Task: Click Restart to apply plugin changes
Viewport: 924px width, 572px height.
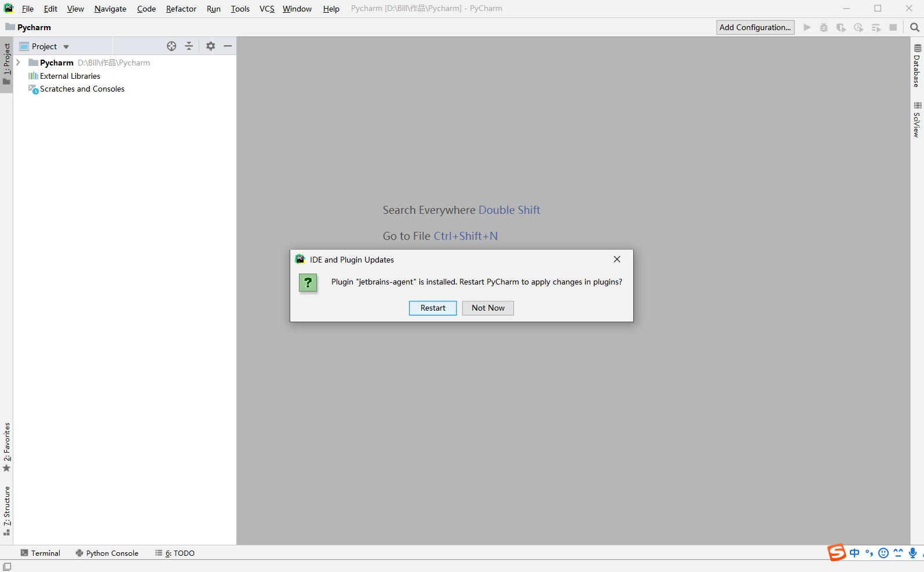Action: (433, 308)
